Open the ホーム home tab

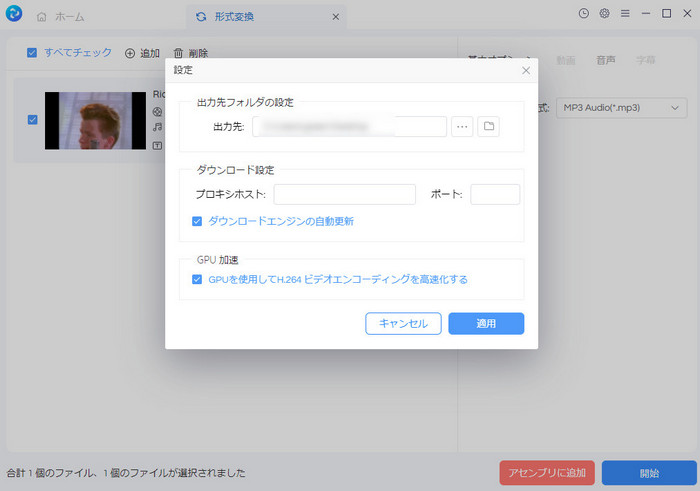tap(61, 17)
